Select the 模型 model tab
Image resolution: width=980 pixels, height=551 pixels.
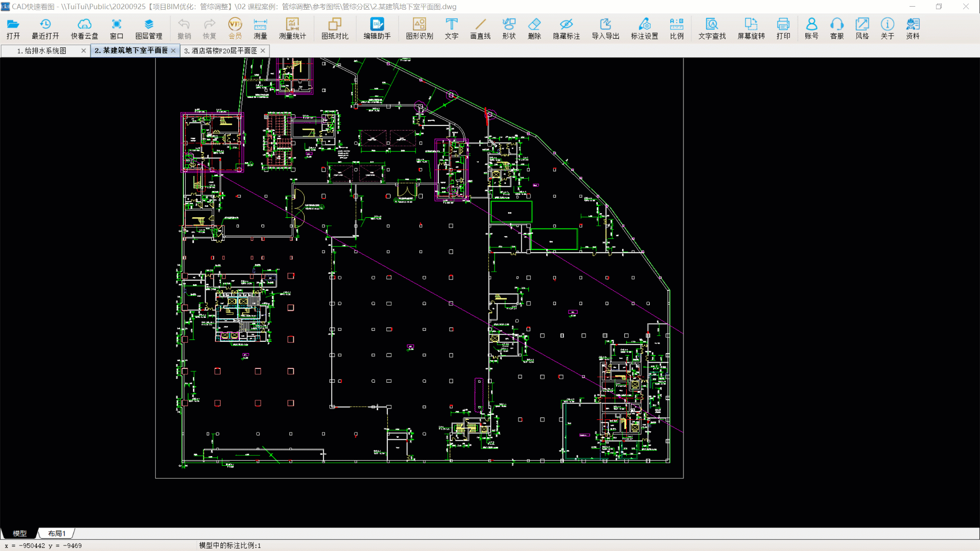tap(19, 533)
